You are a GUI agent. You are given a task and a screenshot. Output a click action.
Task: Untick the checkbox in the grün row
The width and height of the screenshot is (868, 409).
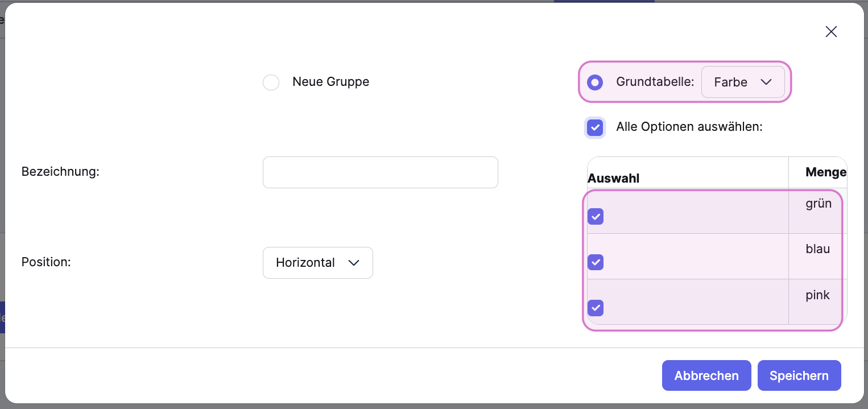(x=596, y=217)
